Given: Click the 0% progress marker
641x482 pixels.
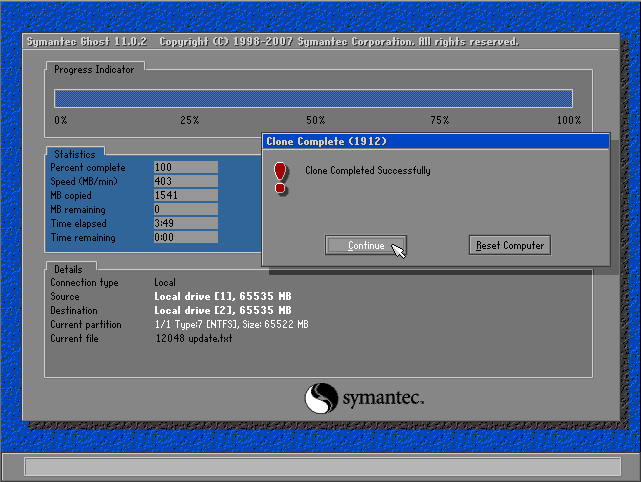Looking at the screenshot, I should pos(61,120).
